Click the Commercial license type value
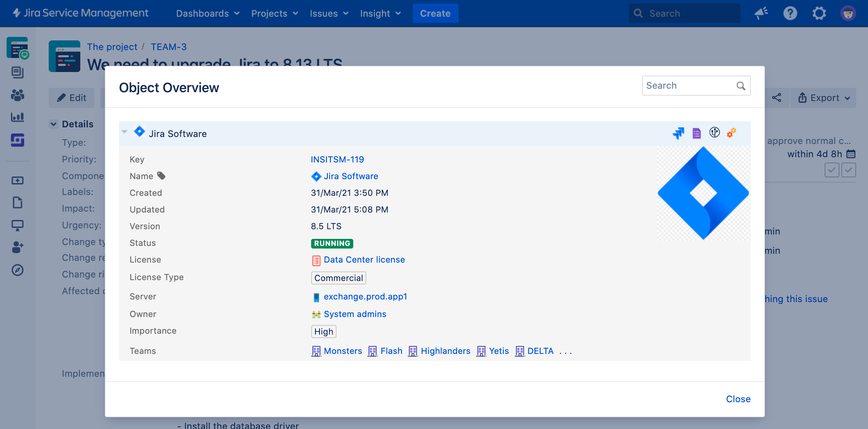Image resolution: width=868 pixels, height=429 pixels. click(x=339, y=278)
